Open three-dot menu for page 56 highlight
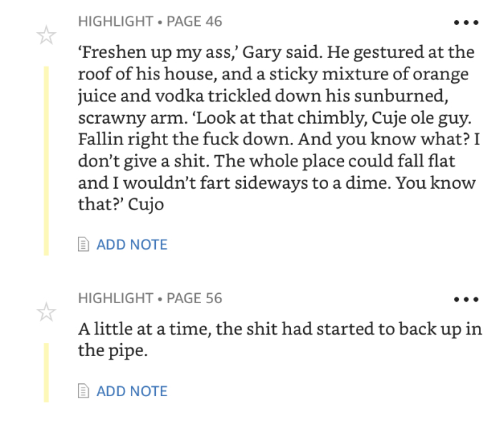This screenshot has width=504, height=429. coord(466,298)
